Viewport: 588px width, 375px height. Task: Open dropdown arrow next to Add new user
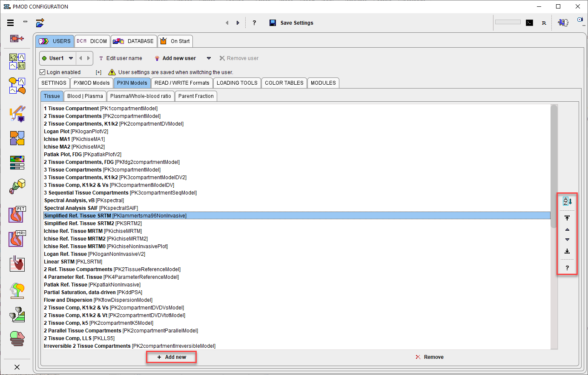coord(209,58)
